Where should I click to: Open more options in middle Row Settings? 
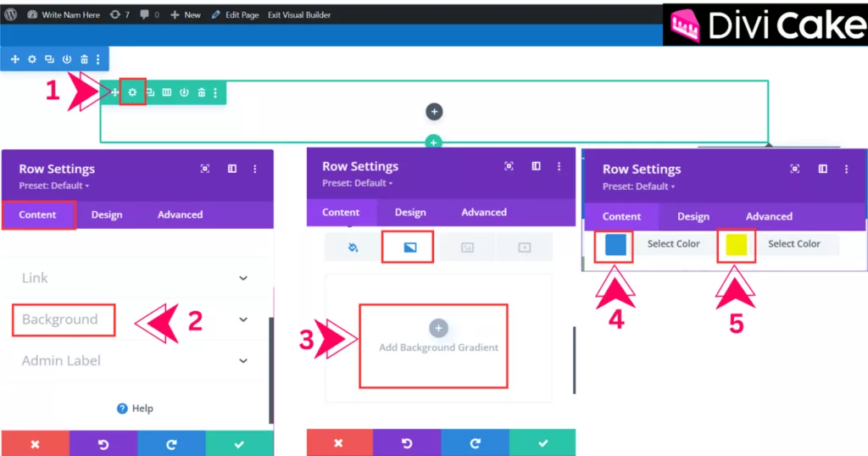[x=559, y=166]
